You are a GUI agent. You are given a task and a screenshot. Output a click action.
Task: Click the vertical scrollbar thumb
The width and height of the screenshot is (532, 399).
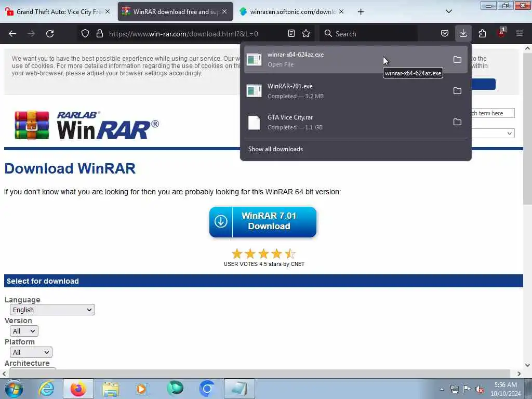[527, 129]
